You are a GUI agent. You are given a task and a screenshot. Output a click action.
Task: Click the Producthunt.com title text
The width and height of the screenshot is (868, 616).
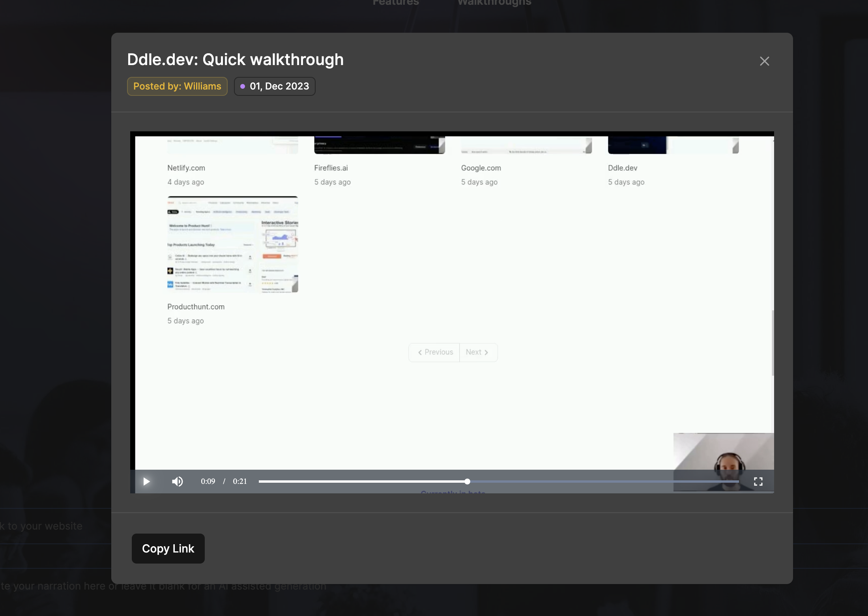pos(196,307)
